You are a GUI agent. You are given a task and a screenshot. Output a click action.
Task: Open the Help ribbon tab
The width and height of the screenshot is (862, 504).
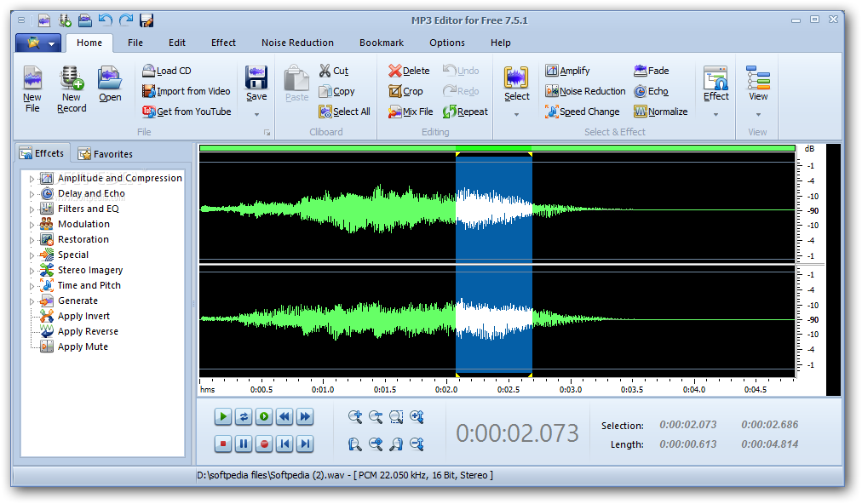point(500,43)
